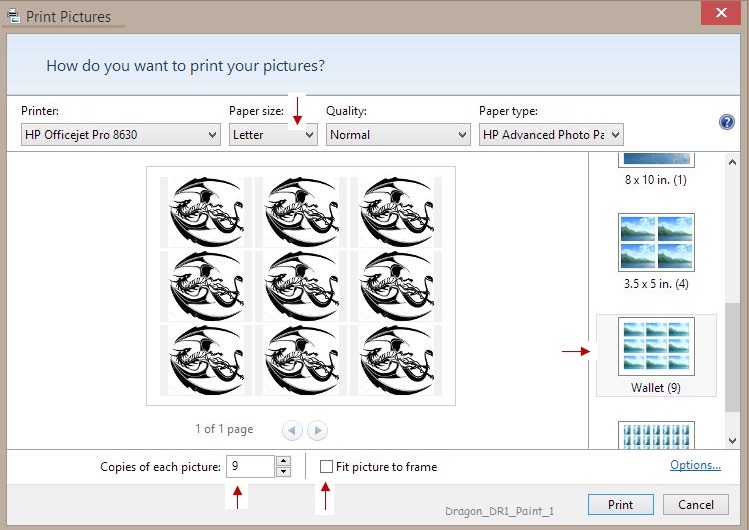Select the contact sheet layout below Wallet
Screen dimensions: 749x530
[656, 435]
